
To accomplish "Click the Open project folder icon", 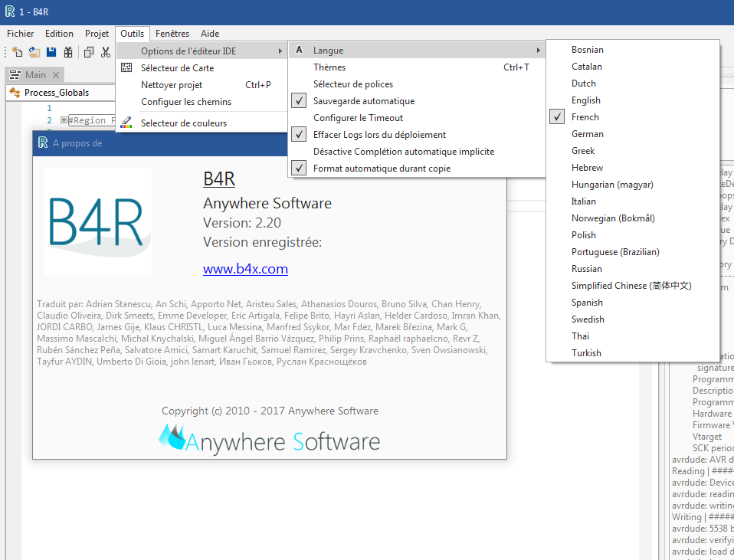I will tap(34, 52).
